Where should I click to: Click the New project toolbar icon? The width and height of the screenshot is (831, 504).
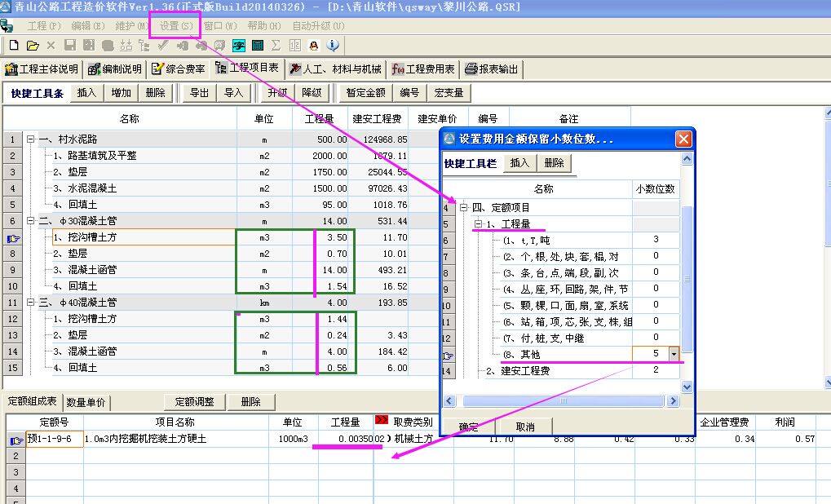pyautogui.click(x=13, y=46)
